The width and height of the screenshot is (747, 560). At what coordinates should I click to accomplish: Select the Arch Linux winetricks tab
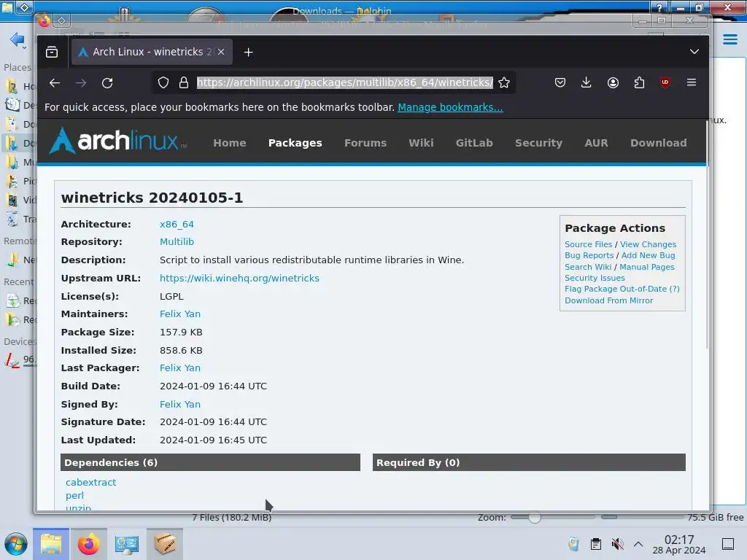(x=152, y=52)
